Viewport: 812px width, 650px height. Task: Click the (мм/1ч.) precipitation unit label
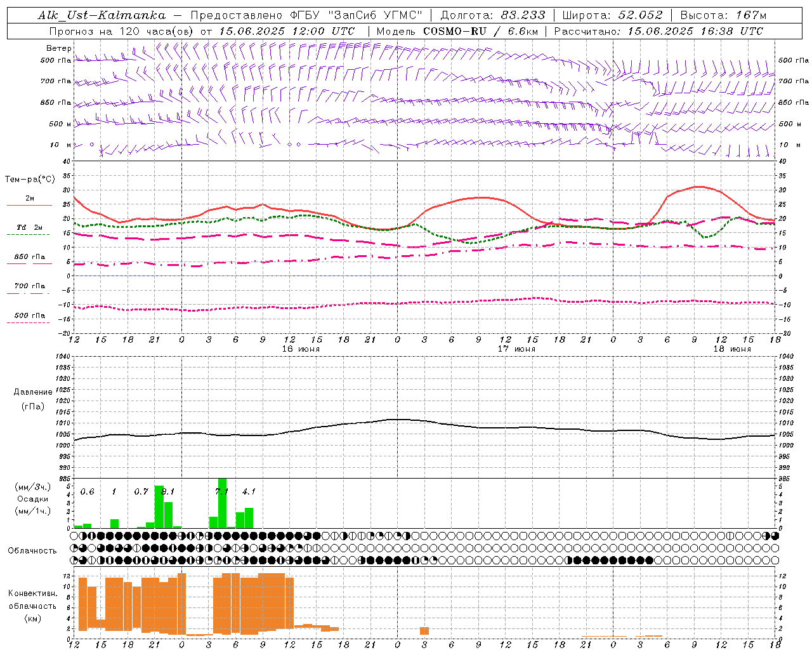point(33,510)
